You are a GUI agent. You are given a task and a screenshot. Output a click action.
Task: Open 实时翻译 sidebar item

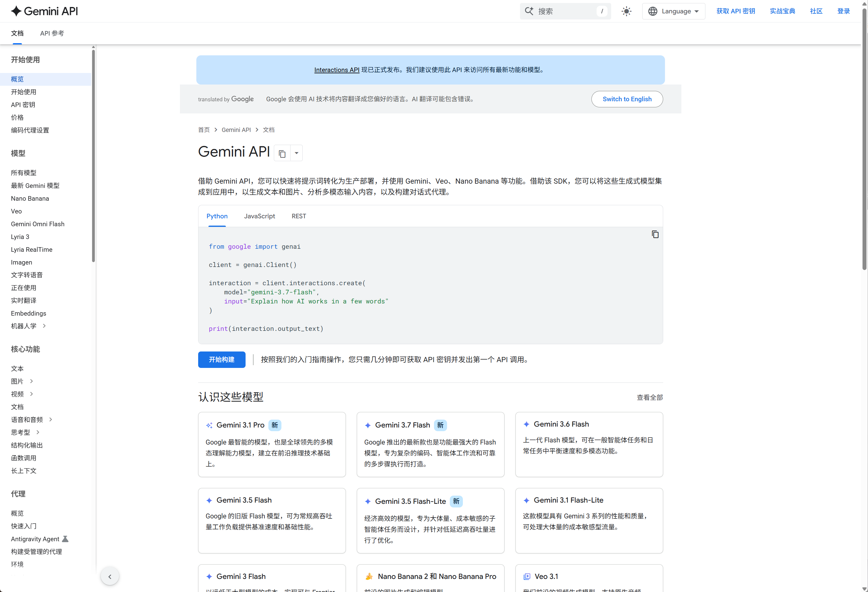coord(23,300)
